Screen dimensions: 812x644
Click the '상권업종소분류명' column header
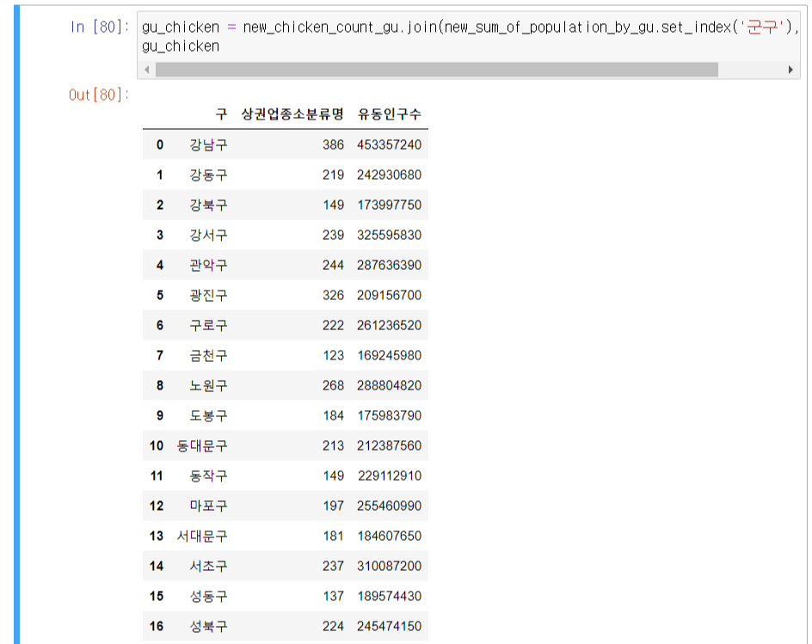coord(292,113)
